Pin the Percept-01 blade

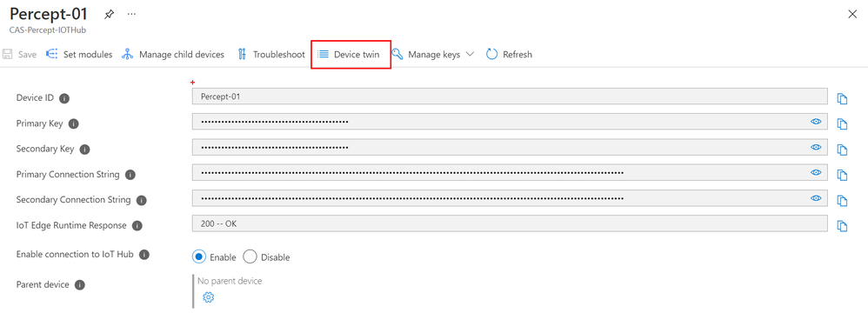(x=110, y=15)
